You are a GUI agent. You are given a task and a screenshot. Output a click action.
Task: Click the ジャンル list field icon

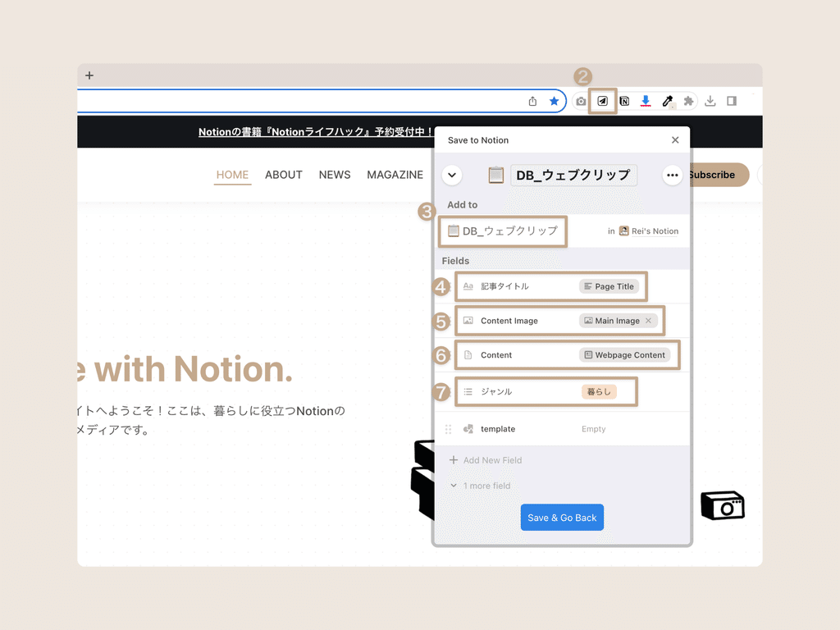click(x=468, y=391)
